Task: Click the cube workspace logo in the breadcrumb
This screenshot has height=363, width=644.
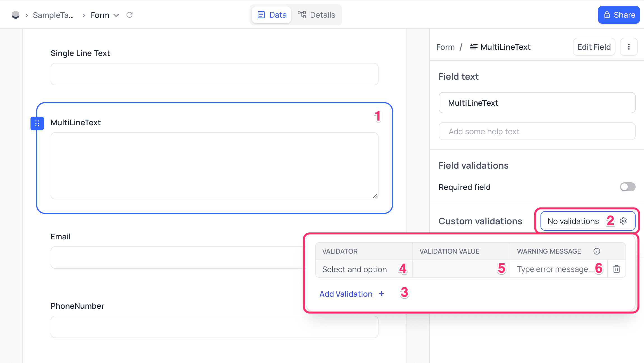Action: click(16, 15)
